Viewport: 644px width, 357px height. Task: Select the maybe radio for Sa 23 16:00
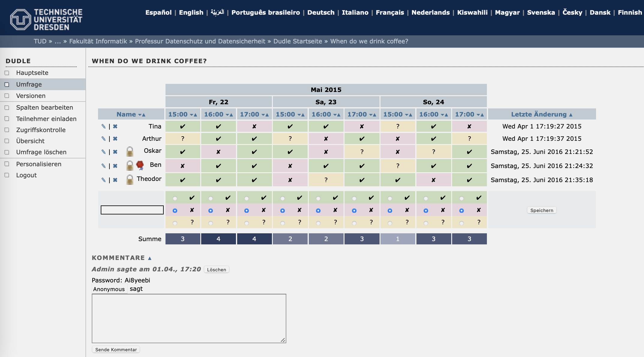[318, 223]
